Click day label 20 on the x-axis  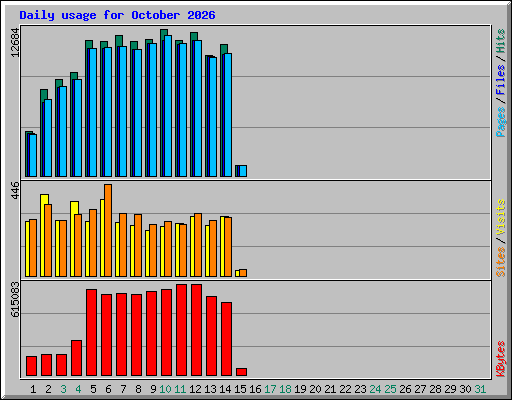315,389
